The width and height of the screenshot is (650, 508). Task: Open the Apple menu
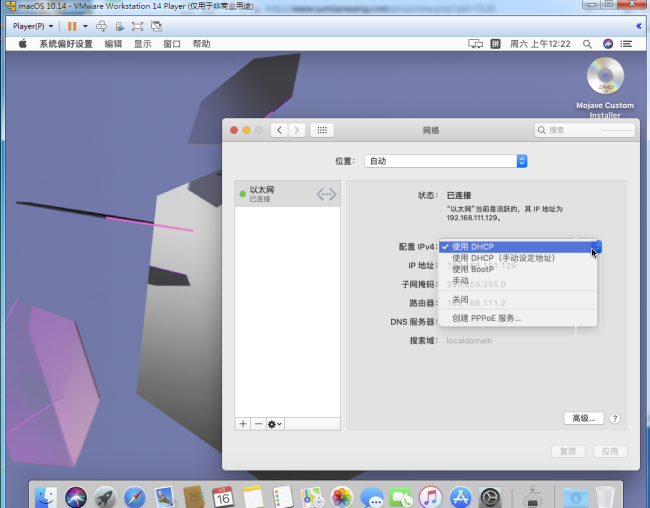coord(23,44)
